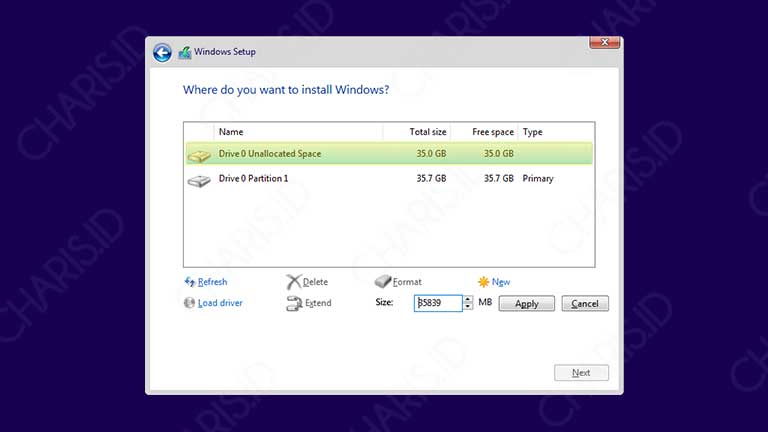Click the Extend partition icon
768x432 pixels.
point(294,303)
